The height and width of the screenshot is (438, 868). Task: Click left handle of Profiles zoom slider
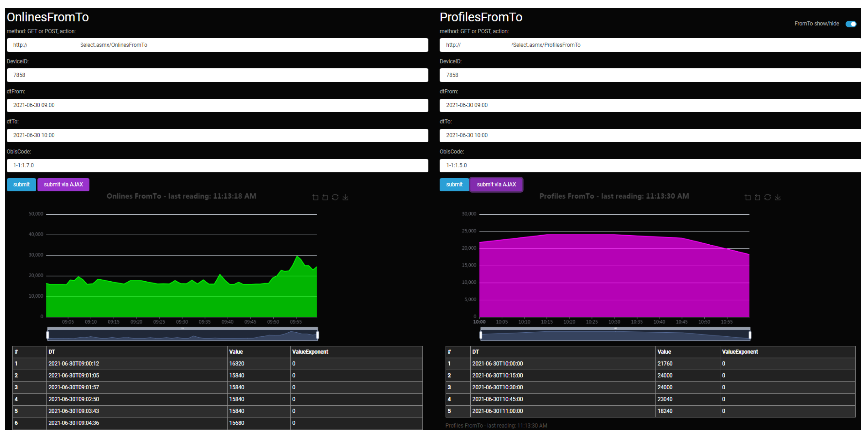click(x=480, y=335)
